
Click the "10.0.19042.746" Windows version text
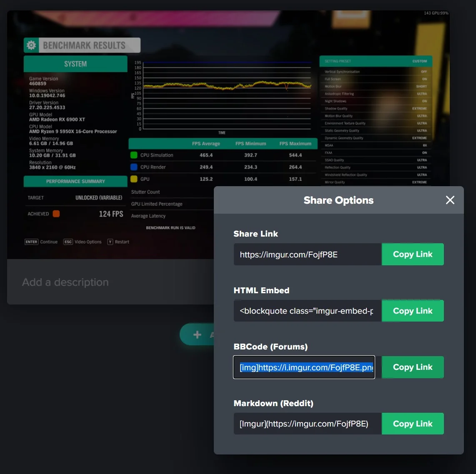(47, 95)
